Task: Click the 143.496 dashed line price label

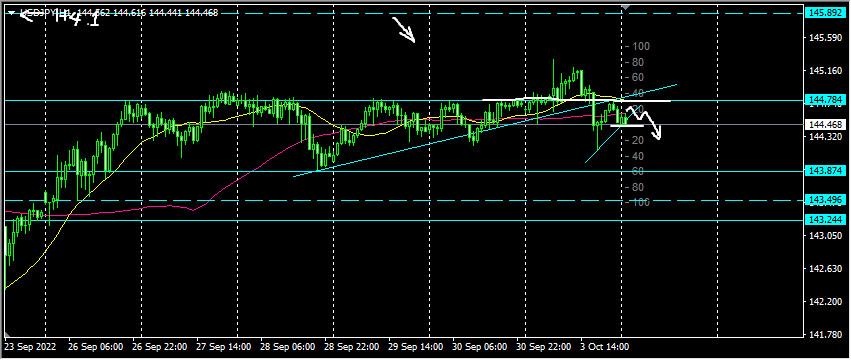Action: pos(824,200)
